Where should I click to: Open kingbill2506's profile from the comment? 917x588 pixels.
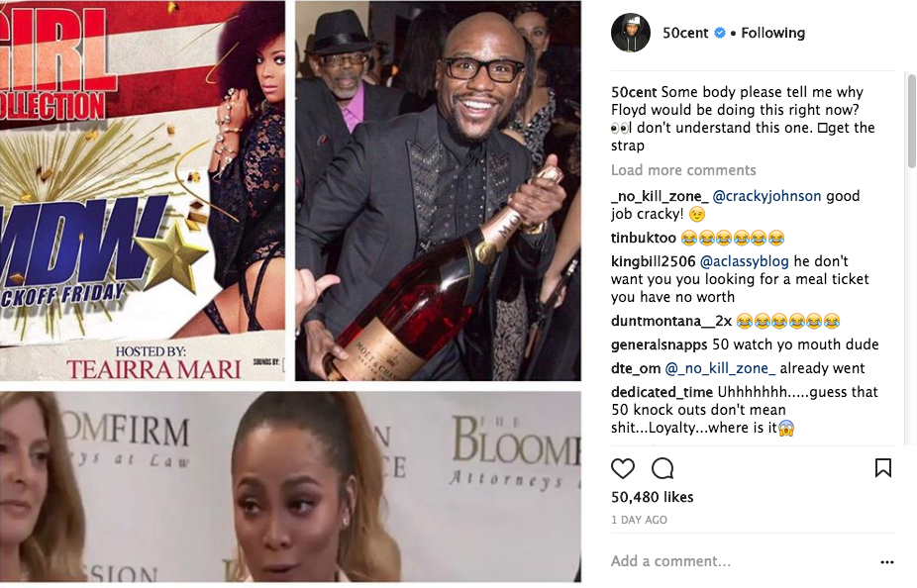coord(654,261)
